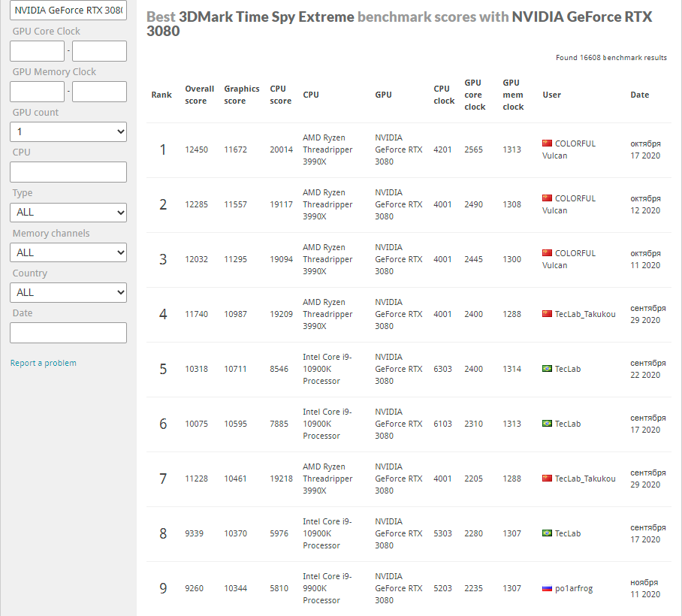Viewport: 682px width, 616px height.
Task: Click the User column header
Action: (x=551, y=95)
